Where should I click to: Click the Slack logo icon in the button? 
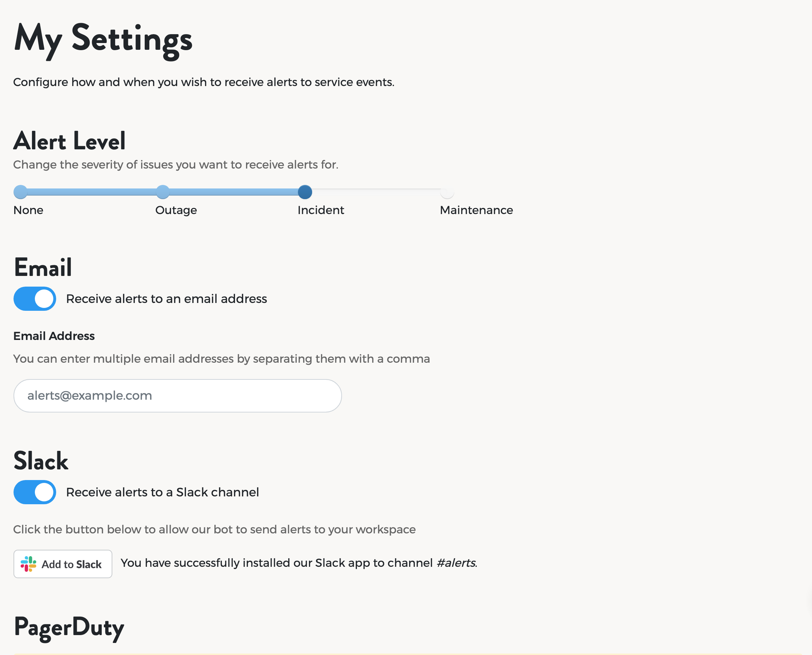pos(28,564)
